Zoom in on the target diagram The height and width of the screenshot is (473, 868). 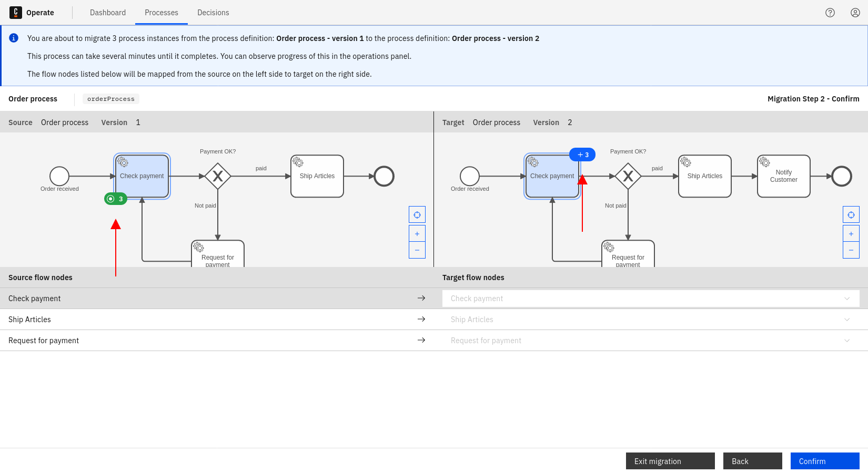click(851, 233)
